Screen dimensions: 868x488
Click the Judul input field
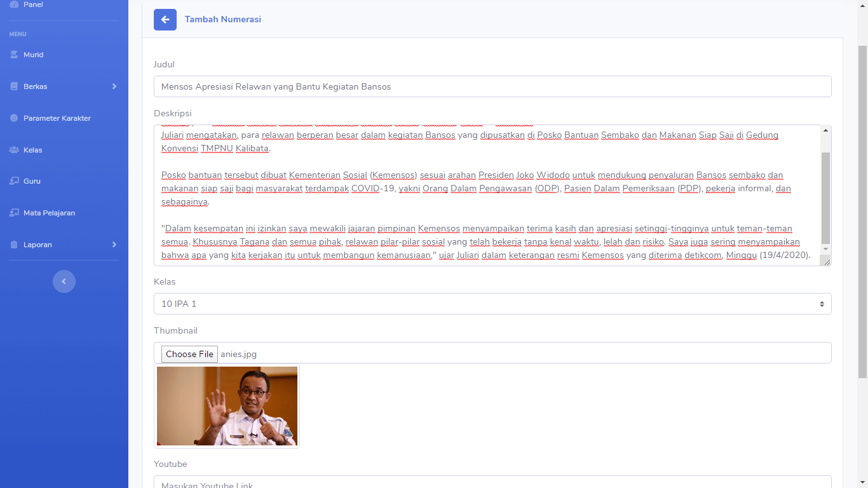(492, 86)
